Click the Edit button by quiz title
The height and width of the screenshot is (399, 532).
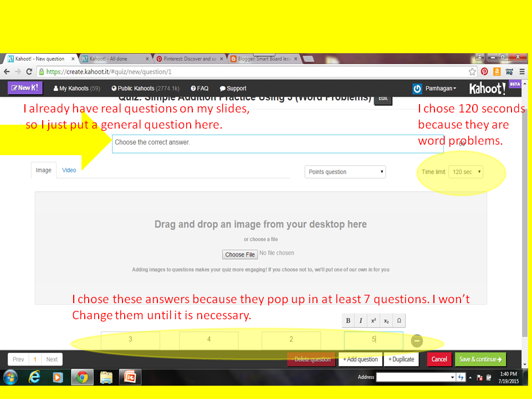[x=383, y=99]
